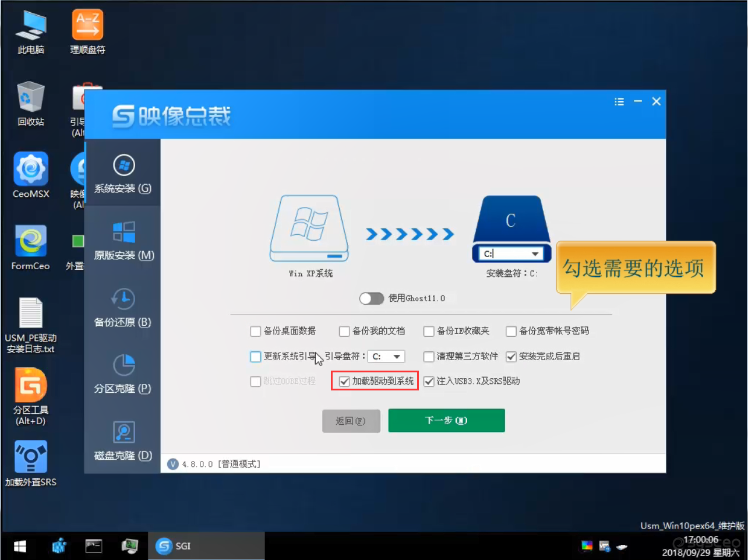Open the list menu icon in title bar

[619, 101]
